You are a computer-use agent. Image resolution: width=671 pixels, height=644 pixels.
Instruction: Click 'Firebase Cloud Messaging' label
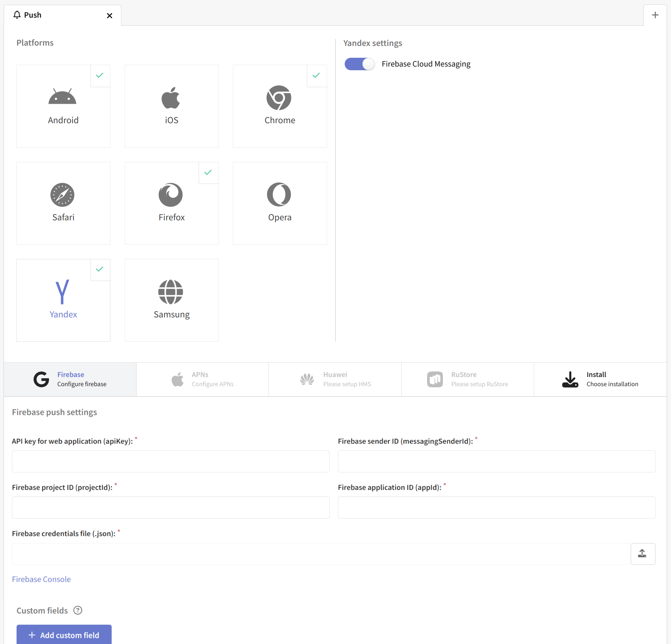[x=426, y=64]
